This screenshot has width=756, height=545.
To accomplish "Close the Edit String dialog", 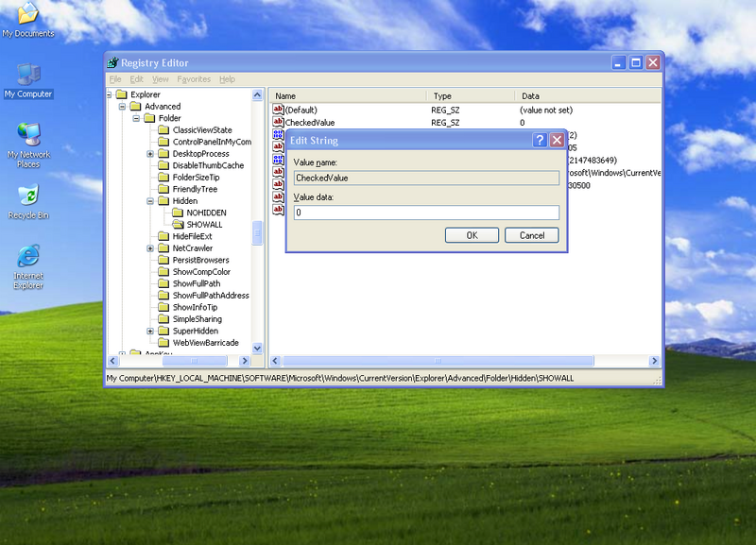I will click(557, 140).
